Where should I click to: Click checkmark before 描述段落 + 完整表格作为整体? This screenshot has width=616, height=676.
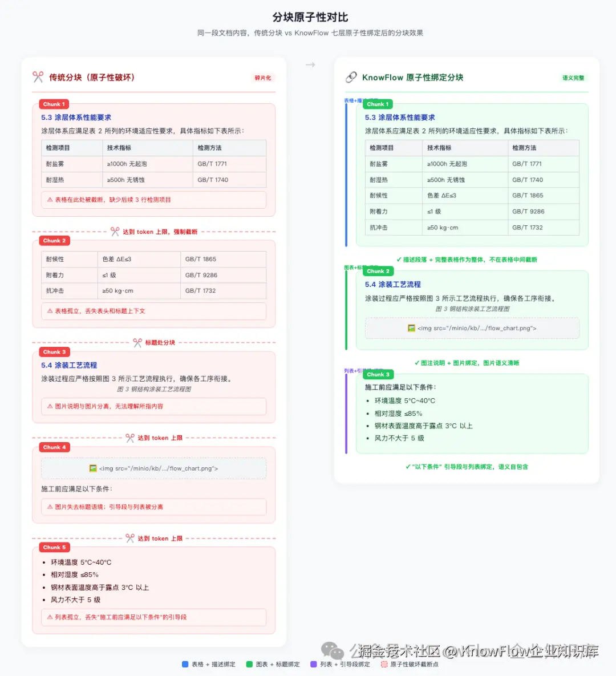pyautogui.click(x=399, y=260)
